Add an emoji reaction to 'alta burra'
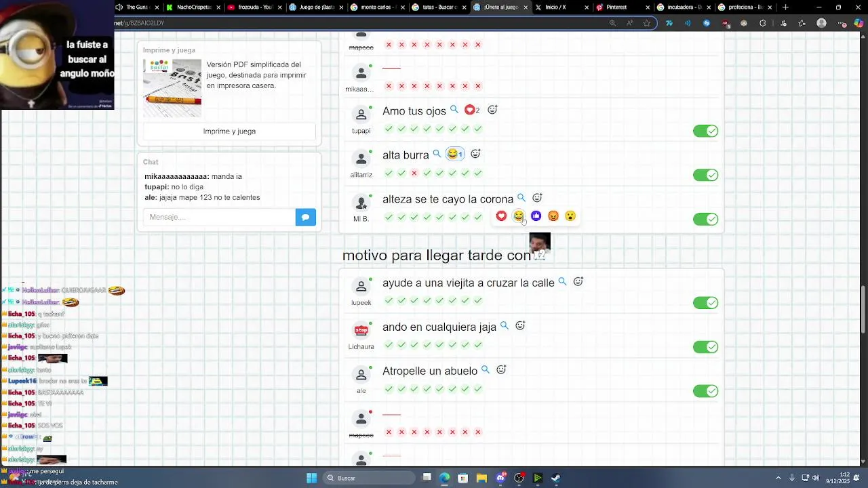 coord(476,154)
